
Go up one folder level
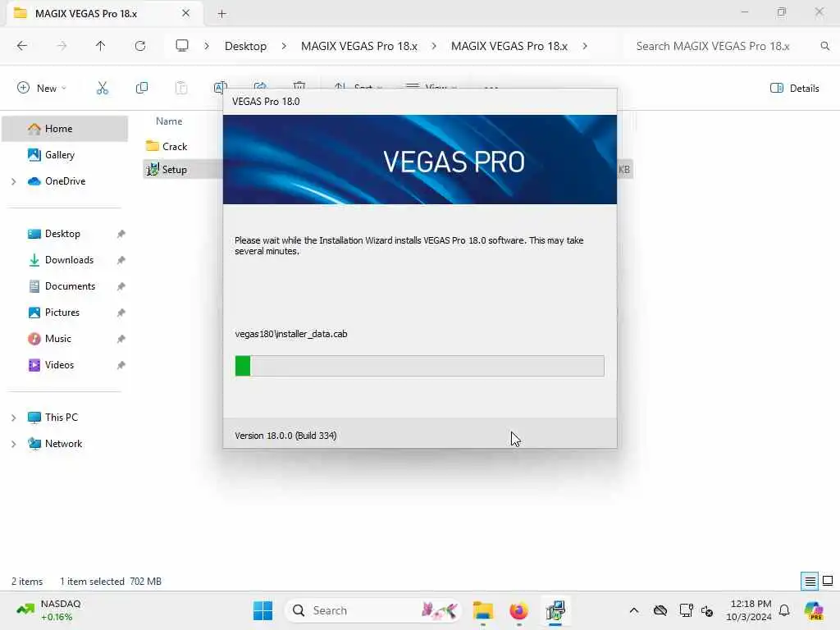tap(100, 46)
